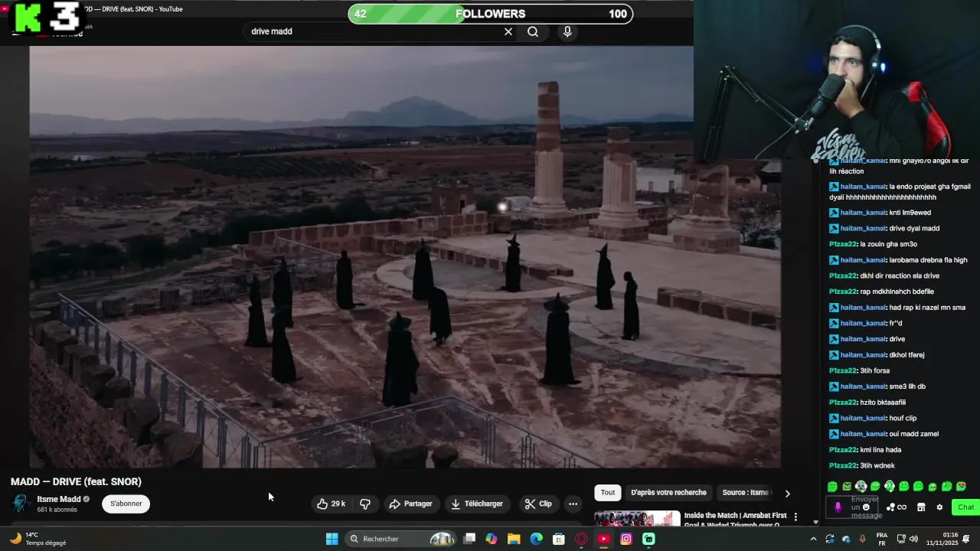This screenshot has width=980, height=551.
Task: Open Task View from taskbar
Action: [469, 539]
